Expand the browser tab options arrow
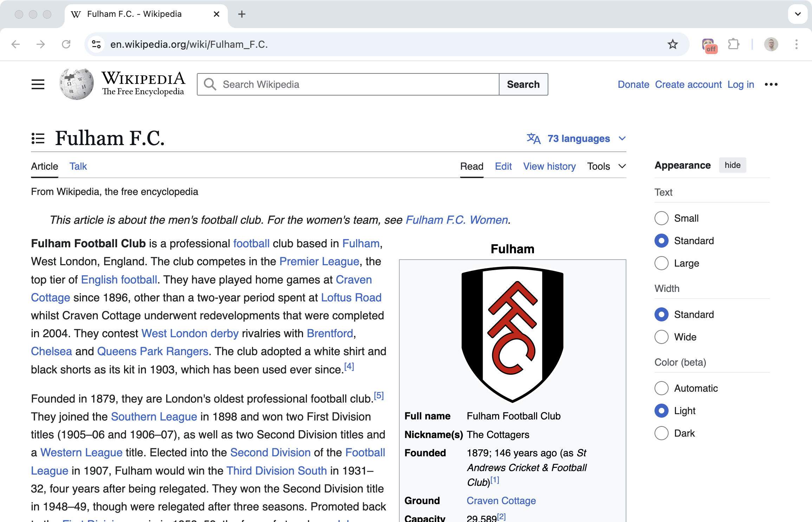The height and width of the screenshot is (522, 812). click(798, 14)
